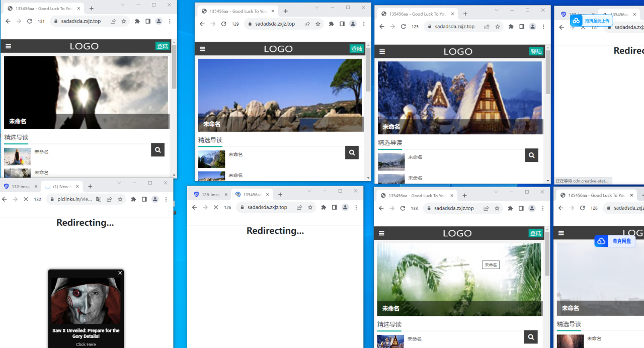Open the Extensions puzzle icon in the 126 window
This screenshot has height=348, width=644.
[324, 207]
